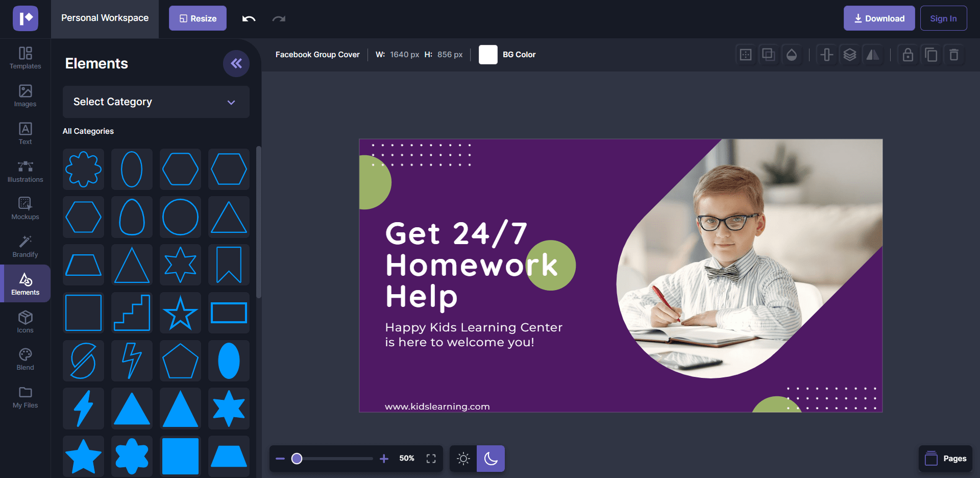Expand the Select Category dropdown
This screenshot has width=980, height=478.
click(156, 102)
